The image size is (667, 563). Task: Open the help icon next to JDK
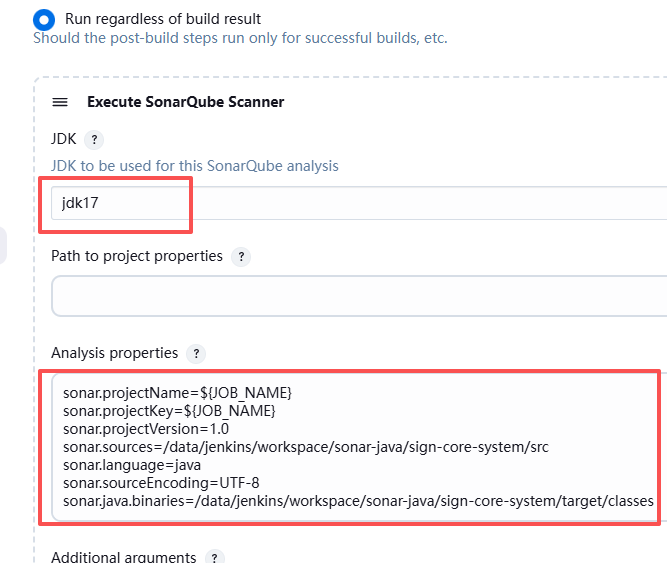(94, 140)
